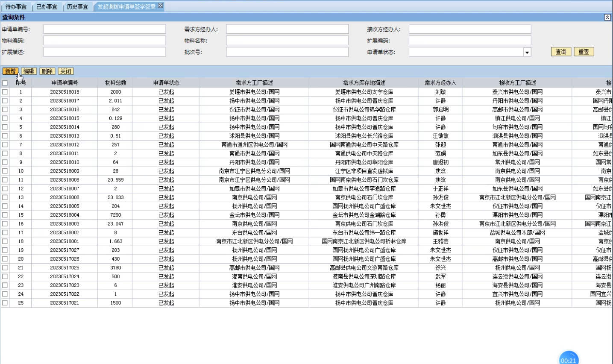
Task: Close the 发起调拨申请单签字签章 tab
Action: pyautogui.click(x=160, y=6)
